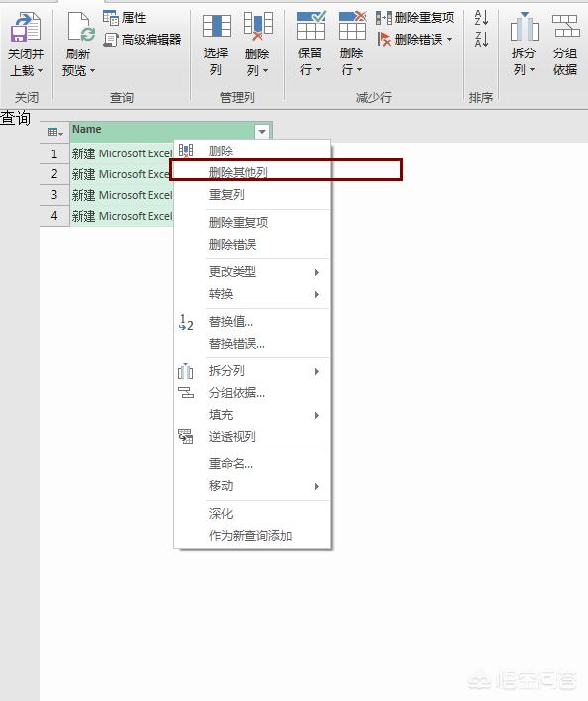The width and height of the screenshot is (588, 701).
Task: Open the Advanced Editor (高级编辑器)
Action: coord(143,40)
